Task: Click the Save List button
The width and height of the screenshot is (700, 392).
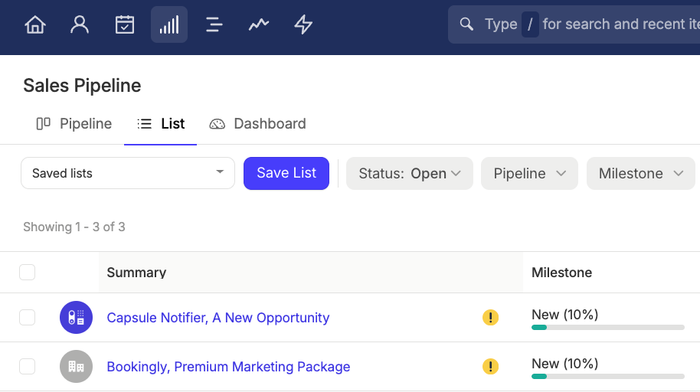Action: tap(286, 173)
